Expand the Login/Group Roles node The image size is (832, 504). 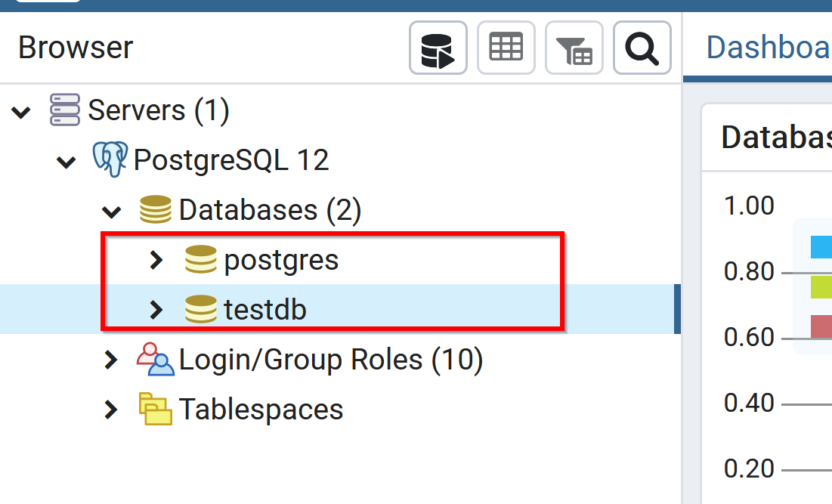111,360
